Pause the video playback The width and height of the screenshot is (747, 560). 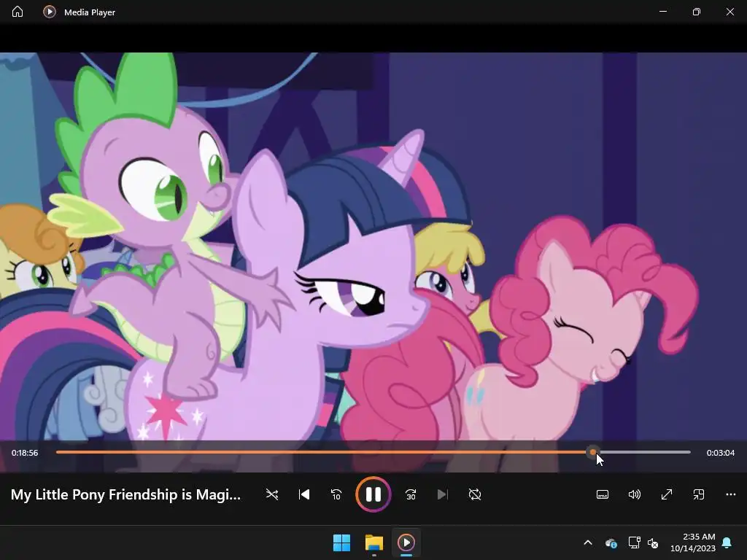pos(373,494)
